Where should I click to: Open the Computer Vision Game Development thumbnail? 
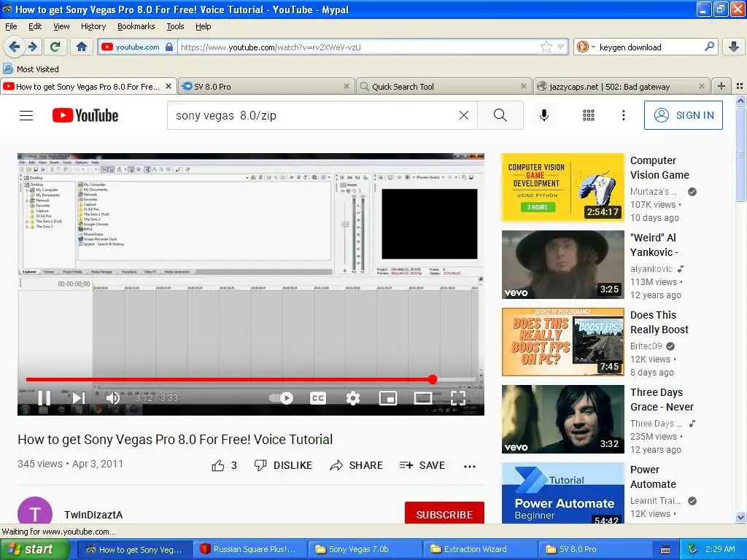563,187
